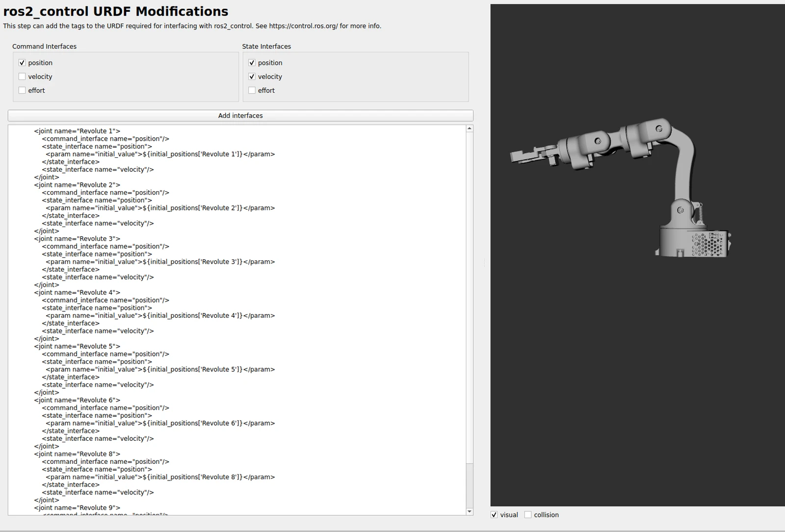The height and width of the screenshot is (532, 785).
Task: Click the initial_positions['Revolute 1'] param line
Action: [160, 154]
